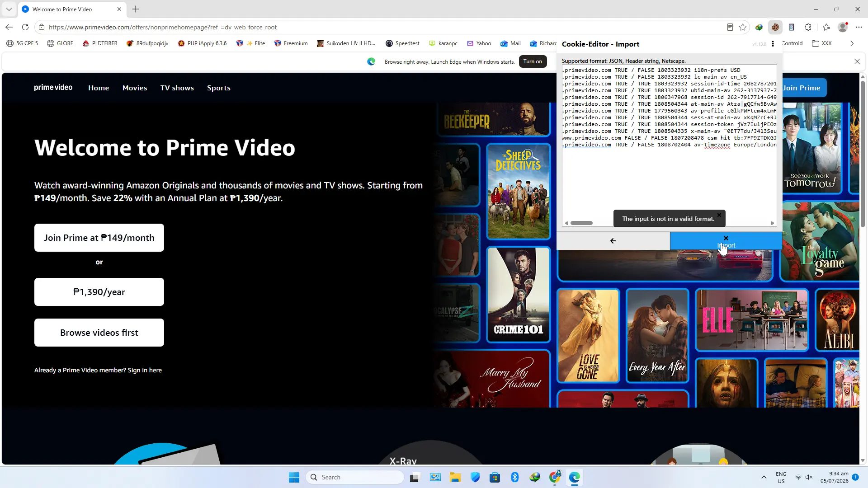The image size is (868, 488).
Task: Open Microsoft Store from taskbar
Action: point(495,477)
